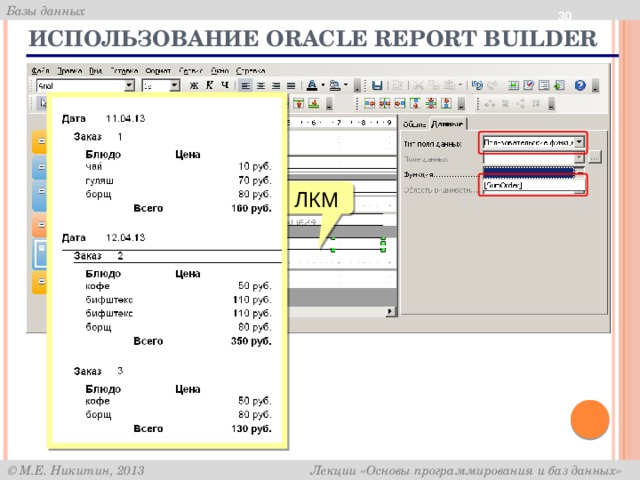Click the design area right scroll arrow
The height and width of the screenshot is (480, 640).
[x=390, y=311]
